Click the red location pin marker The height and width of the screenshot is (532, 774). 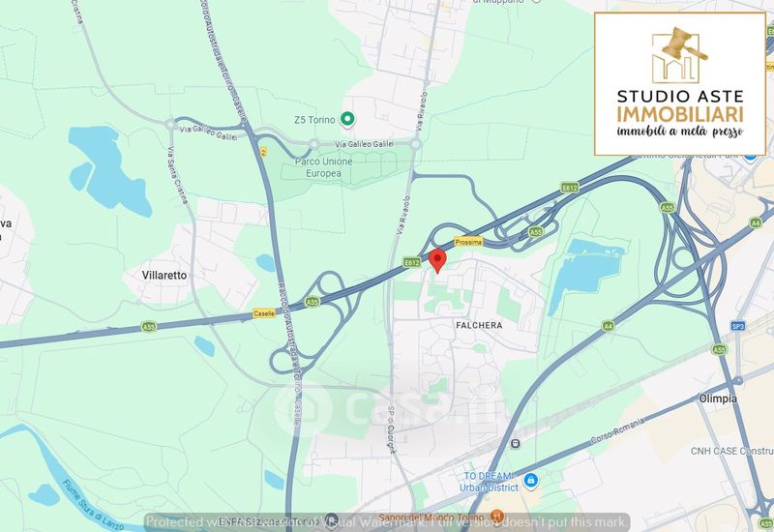[437, 261]
